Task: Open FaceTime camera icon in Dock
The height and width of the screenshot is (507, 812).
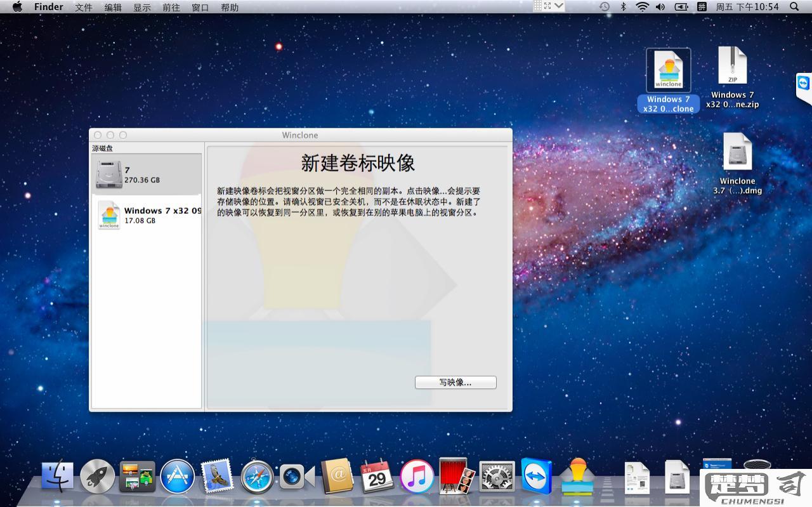Action: pos(297,476)
